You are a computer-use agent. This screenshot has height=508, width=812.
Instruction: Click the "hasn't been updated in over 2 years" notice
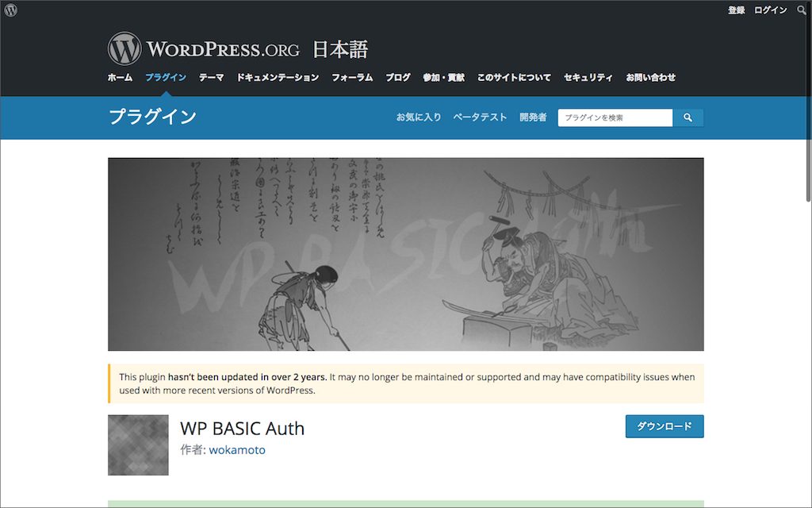click(x=405, y=383)
